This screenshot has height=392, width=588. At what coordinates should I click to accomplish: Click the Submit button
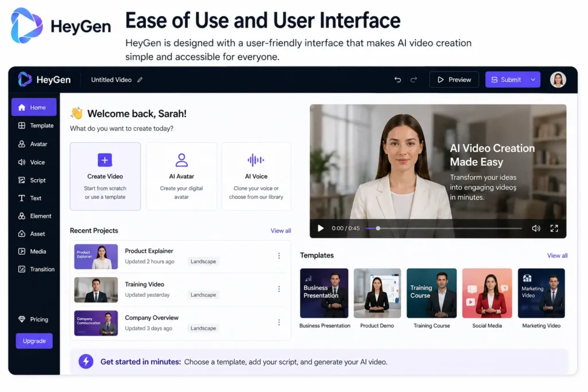point(506,79)
